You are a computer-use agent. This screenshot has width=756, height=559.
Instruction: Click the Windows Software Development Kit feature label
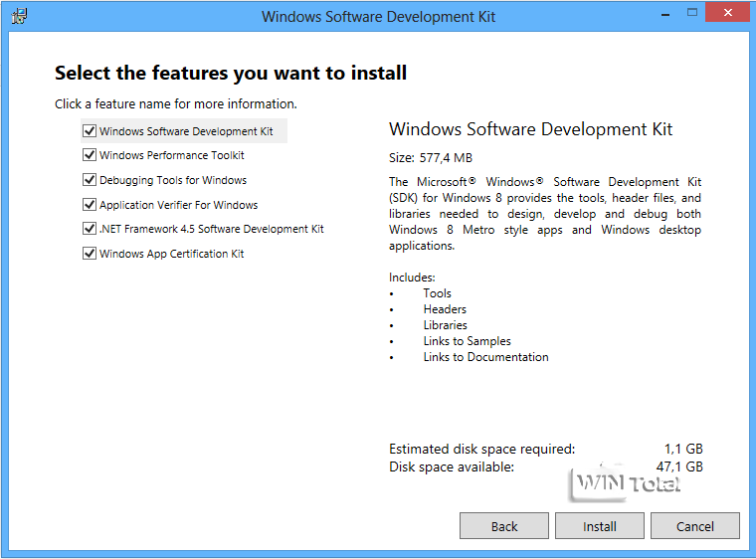[186, 131]
